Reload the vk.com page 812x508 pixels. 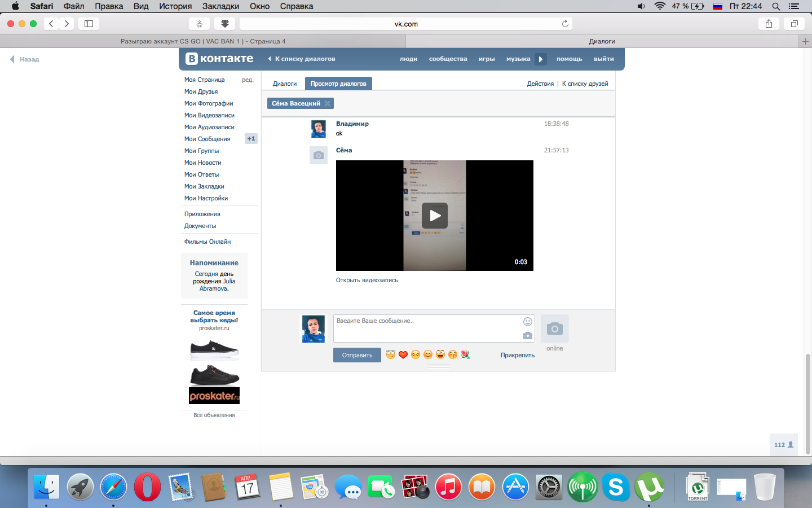pos(565,24)
